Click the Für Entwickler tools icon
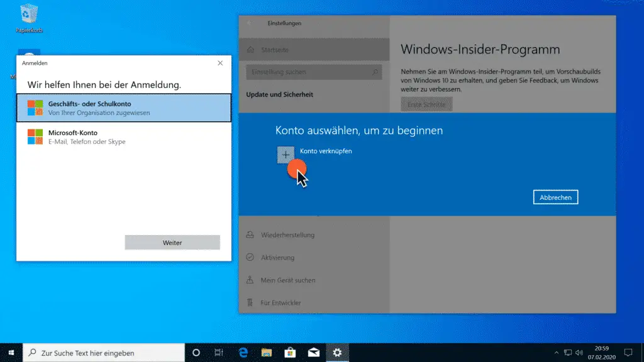Viewport: 644px width, 362px height. click(250, 302)
